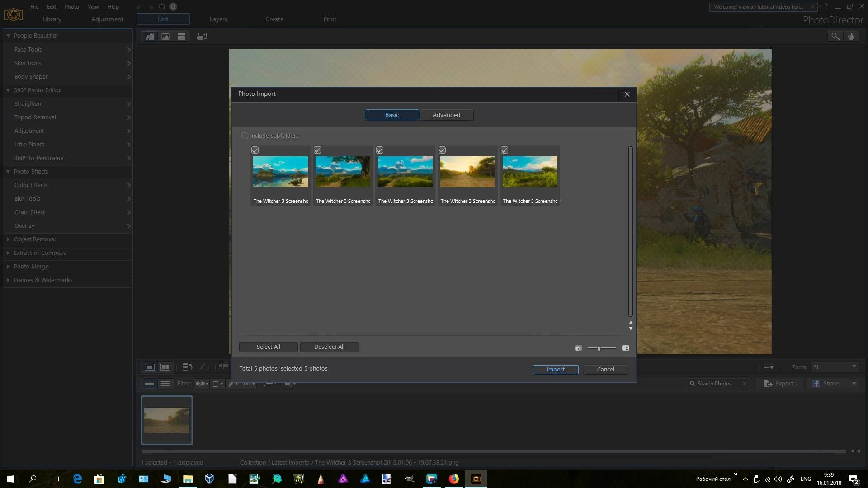
Task: Open the settings gear icon
Action: 162,7
